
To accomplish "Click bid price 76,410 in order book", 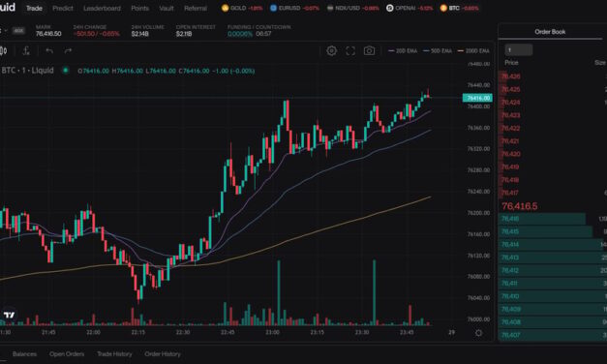I will pos(510,296).
